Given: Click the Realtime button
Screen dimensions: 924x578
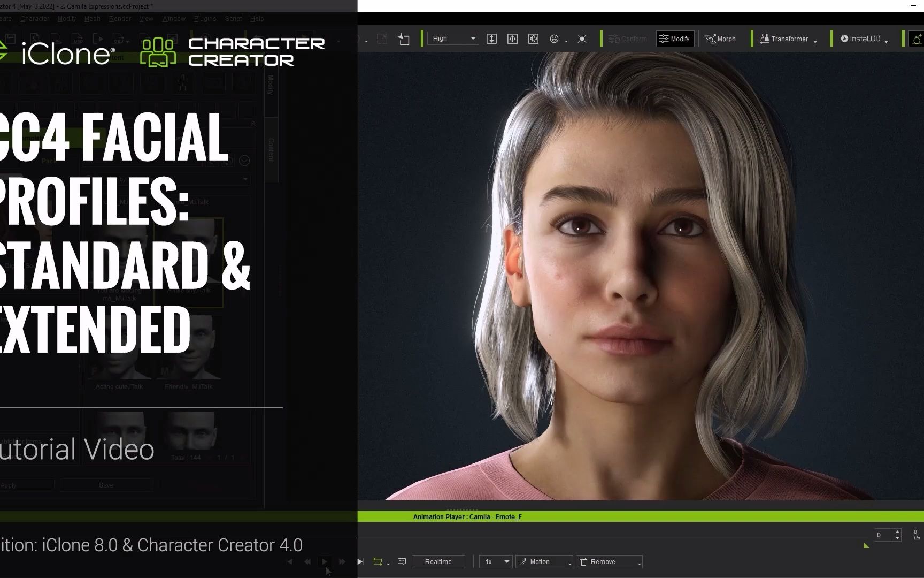Looking at the screenshot, I should tap(438, 561).
